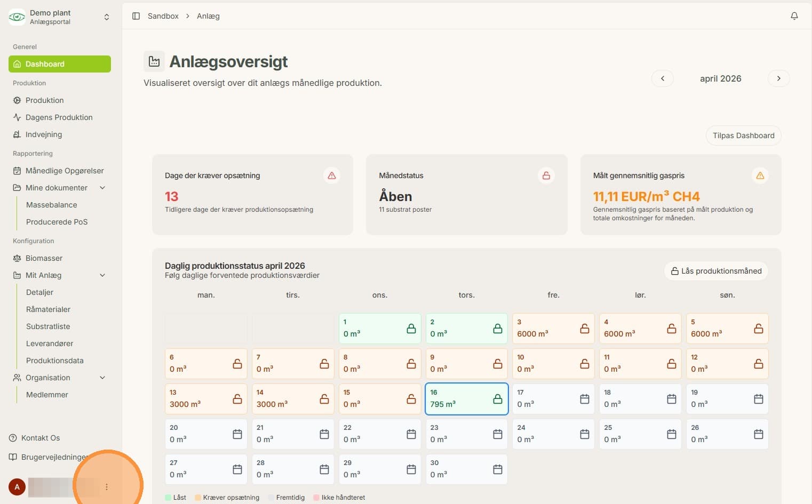Click factory icon beside Anlægsoversigt title

154,61
